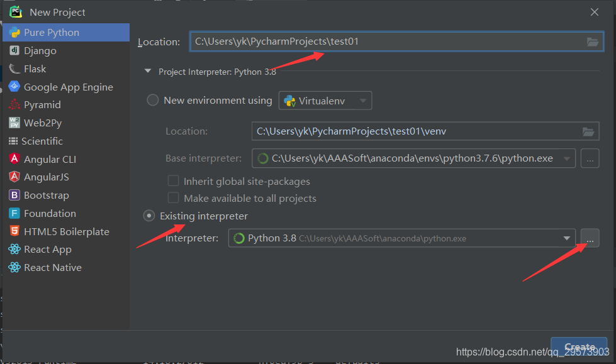Open Base interpreter dropdown arrow
The width and height of the screenshot is (616, 364).
pyautogui.click(x=566, y=158)
